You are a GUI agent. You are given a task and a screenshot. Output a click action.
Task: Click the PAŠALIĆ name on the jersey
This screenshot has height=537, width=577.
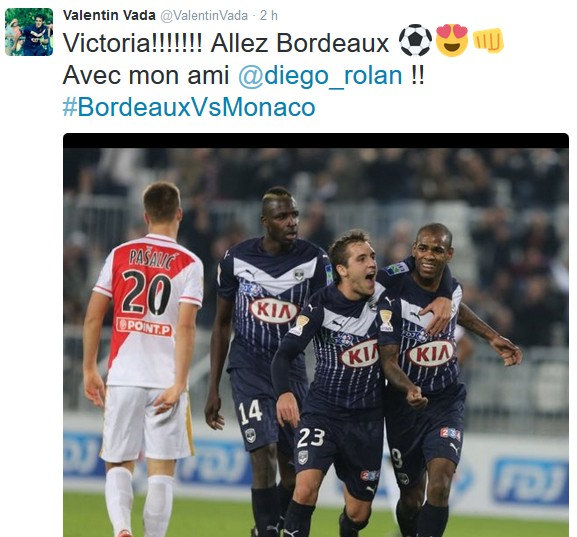coord(151,258)
